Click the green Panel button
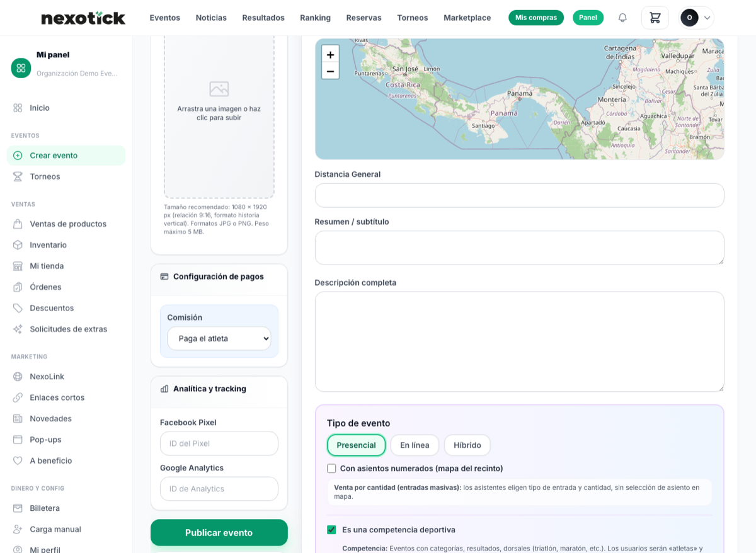 click(x=588, y=18)
